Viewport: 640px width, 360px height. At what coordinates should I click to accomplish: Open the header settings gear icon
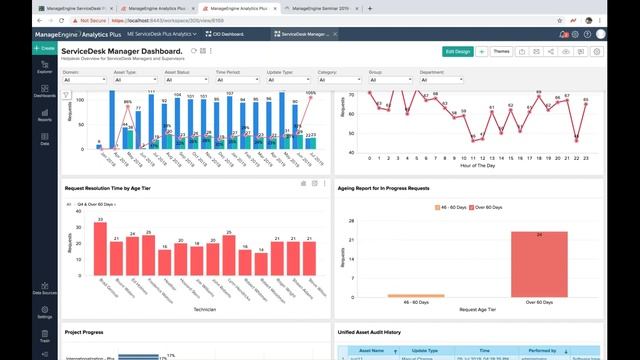pyautogui.click(x=575, y=34)
